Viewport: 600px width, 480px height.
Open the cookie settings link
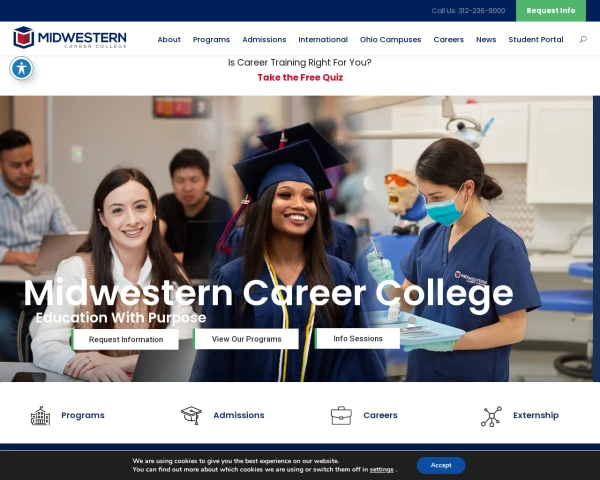381,470
